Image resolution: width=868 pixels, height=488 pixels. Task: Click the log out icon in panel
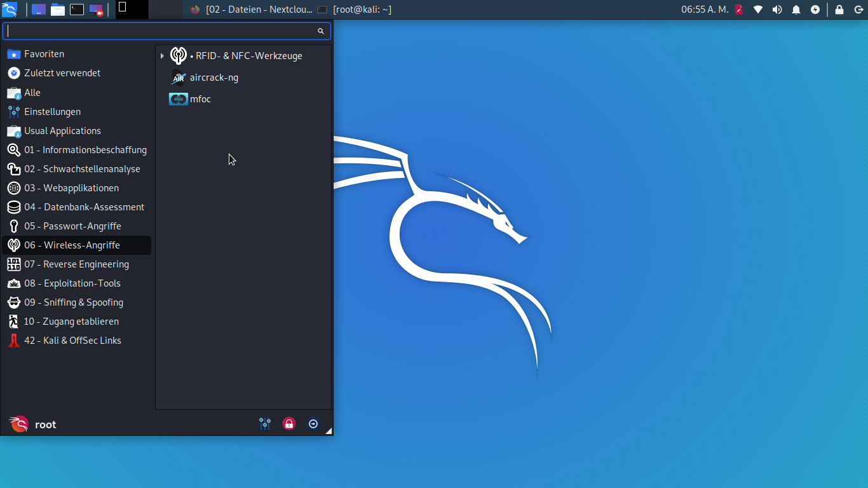858,10
